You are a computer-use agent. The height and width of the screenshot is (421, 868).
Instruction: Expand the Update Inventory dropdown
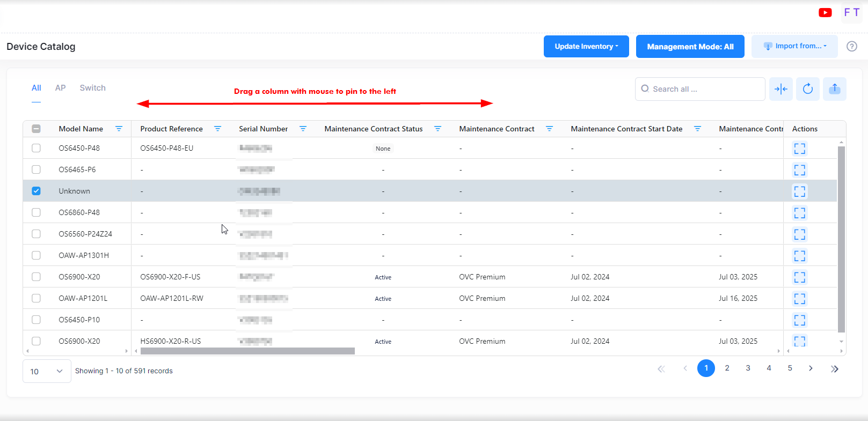click(x=586, y=46)
